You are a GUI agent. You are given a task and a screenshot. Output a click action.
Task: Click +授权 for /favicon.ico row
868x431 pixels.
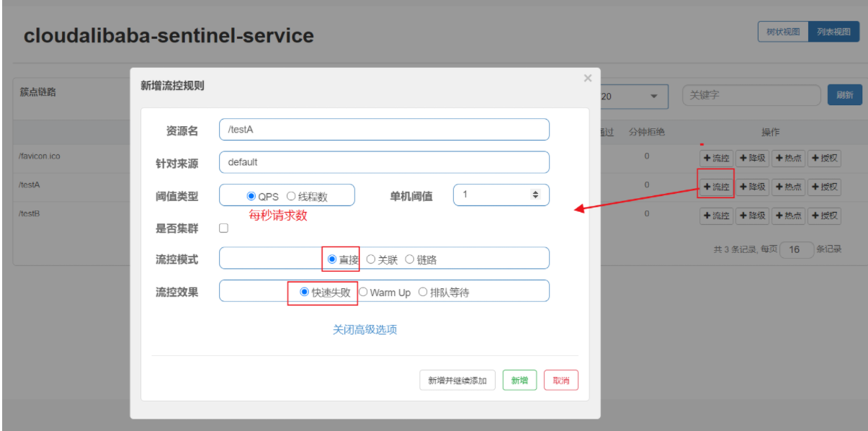[x=824, y=159]
